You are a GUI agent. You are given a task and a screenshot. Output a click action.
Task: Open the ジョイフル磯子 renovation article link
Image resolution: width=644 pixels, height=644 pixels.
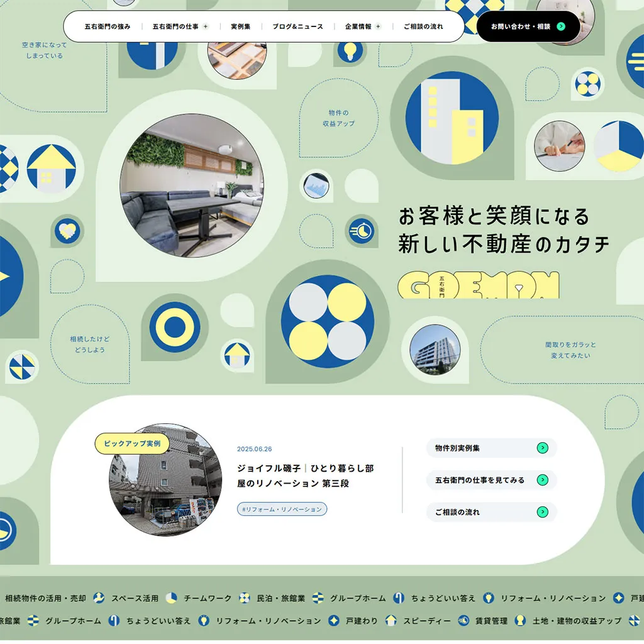[x=306, y=475]
